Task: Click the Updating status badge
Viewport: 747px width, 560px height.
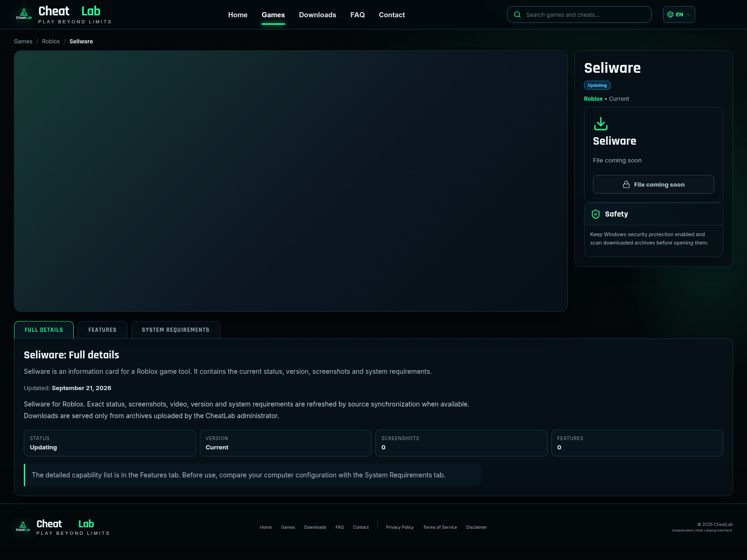Action: [597, 85]
